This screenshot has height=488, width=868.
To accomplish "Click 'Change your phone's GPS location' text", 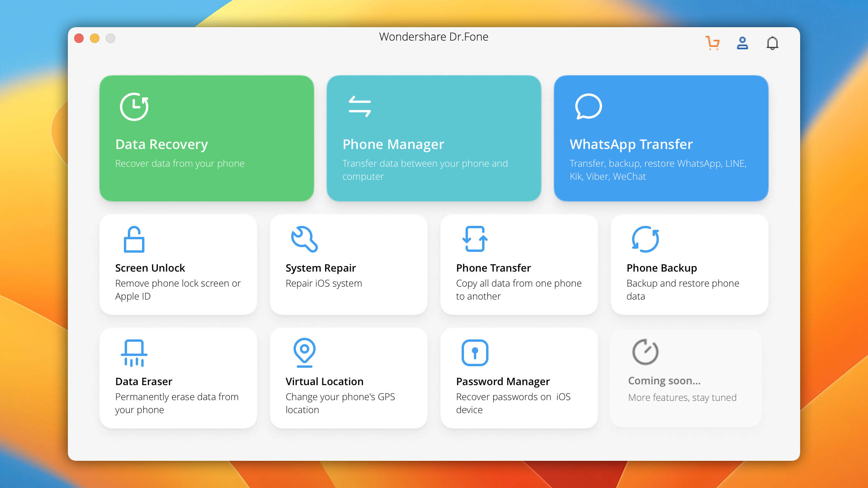I will pos(340,403).
